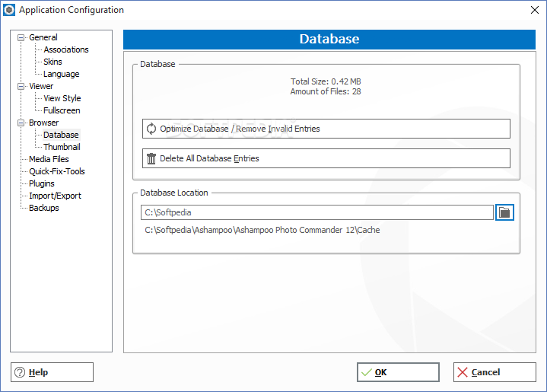Select Associations in the settings tree

coord(66,49)
